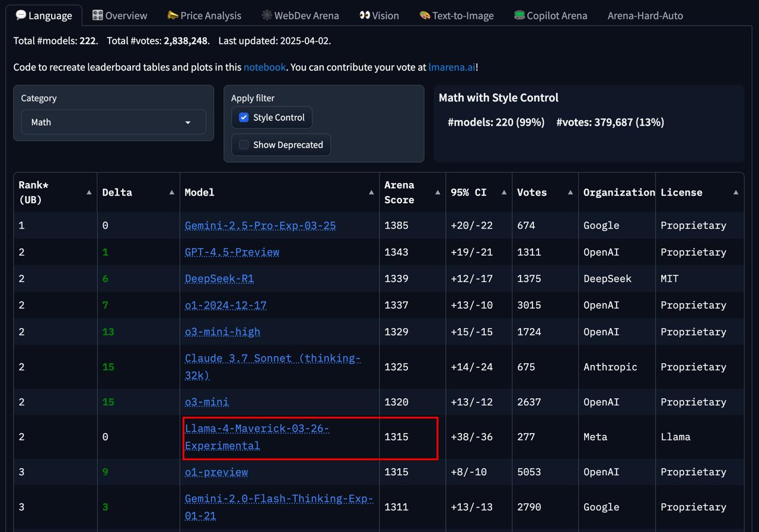This screenshot has height=532, width=759.
Task: Sort by the Arena Score column arrow
Action: [438, 193]
